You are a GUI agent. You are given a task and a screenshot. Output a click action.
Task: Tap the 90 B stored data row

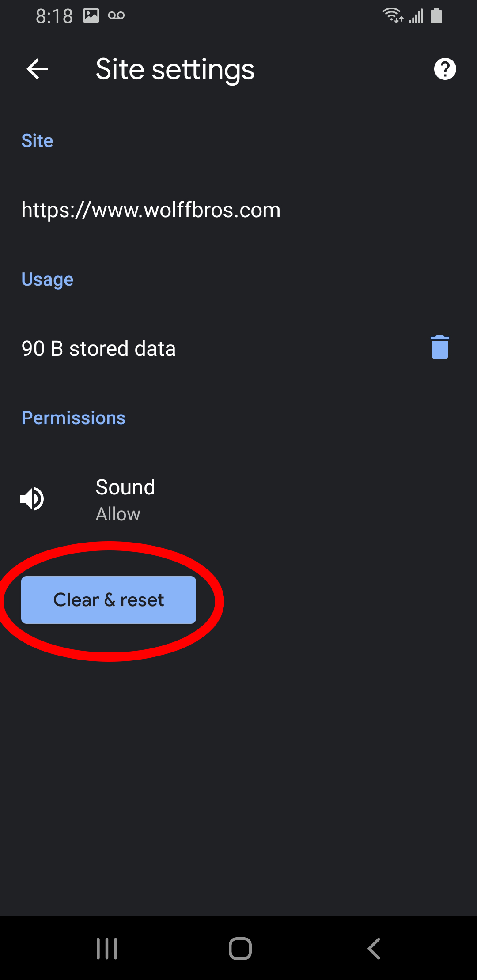tap(238, 348)
